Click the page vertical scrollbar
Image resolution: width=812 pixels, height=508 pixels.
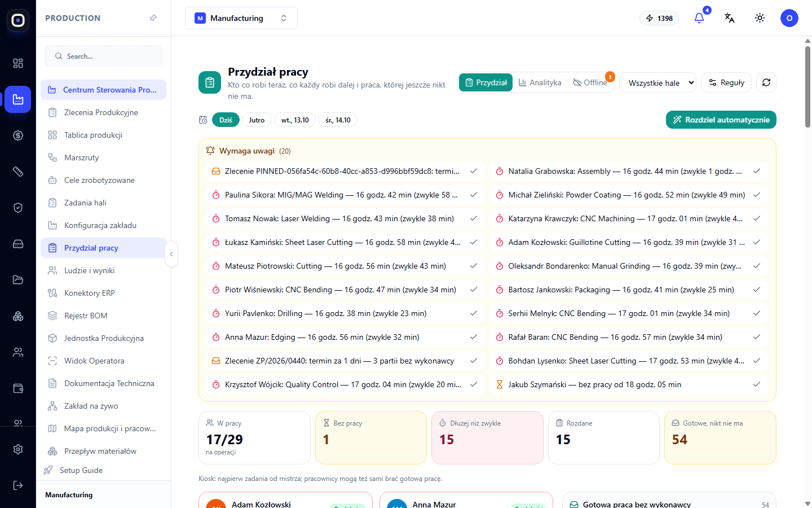pos(807,87)
